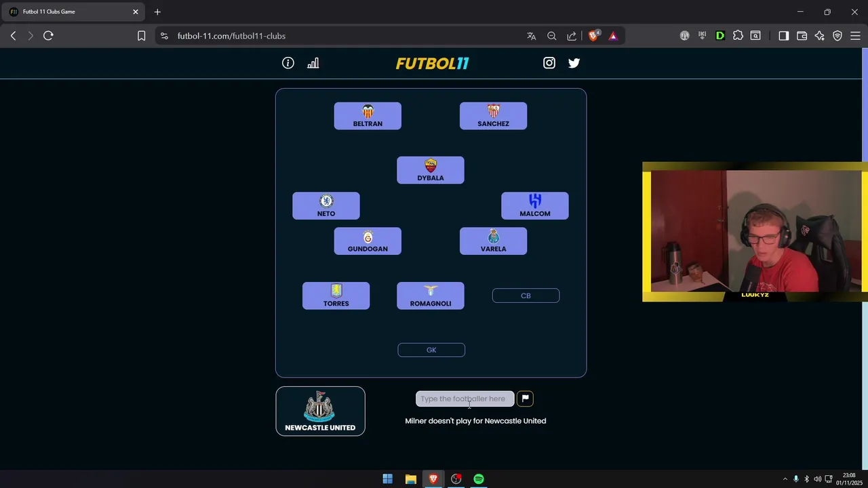The width and height of the screenshot is (868, 488).
Task: Click the SANCHEZ player card
Action: pyautogui.click(x=493, y=116)
